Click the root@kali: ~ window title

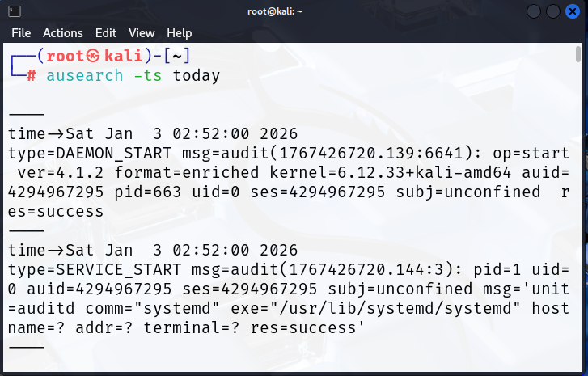pos(275,11)
